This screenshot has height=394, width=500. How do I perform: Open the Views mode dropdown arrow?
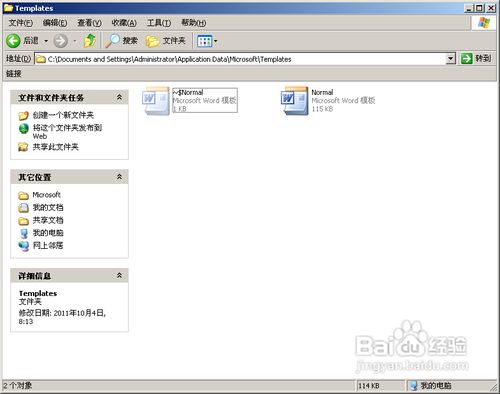(216, 41)
